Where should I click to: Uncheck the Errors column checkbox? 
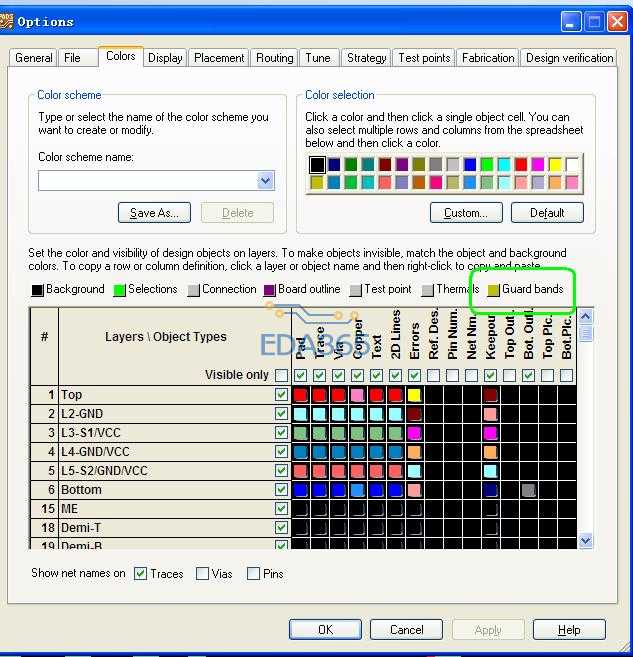[414, 375]
